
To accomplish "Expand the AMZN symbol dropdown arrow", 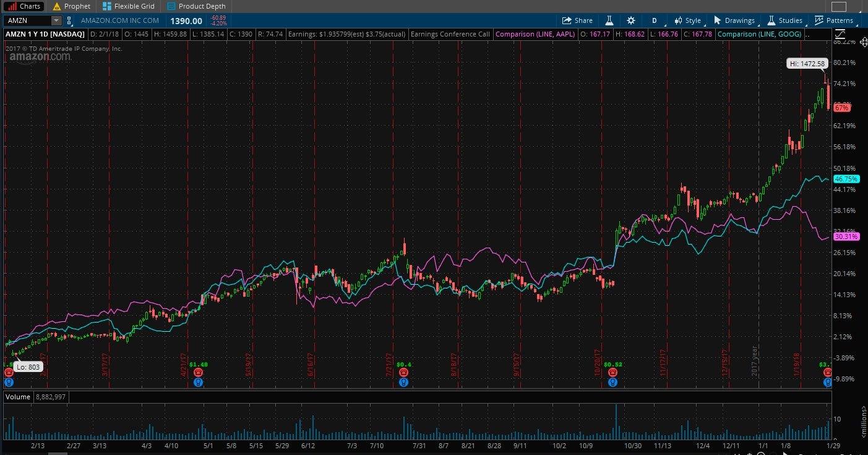I will tap(57, 20).
